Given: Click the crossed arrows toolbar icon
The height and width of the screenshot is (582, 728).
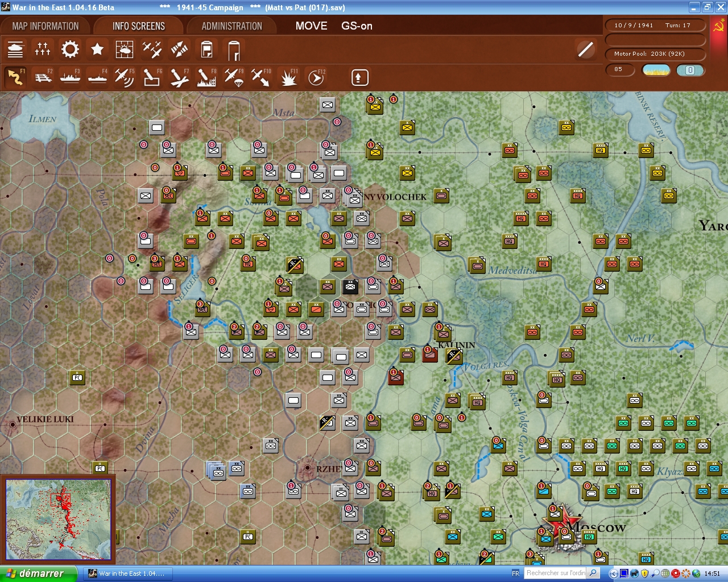Looking at the screenshot, I should (x=179, y=49).
